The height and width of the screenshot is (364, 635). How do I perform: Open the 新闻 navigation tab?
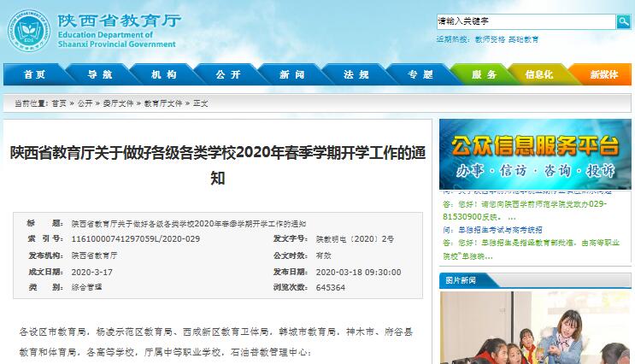click(x=291, y=74)
